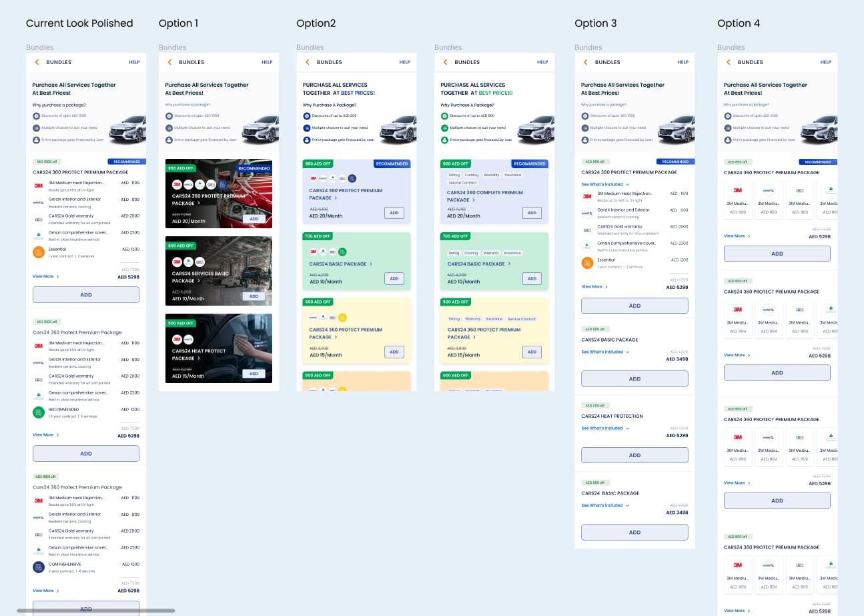This screenshot has width=864, height=616.
Task: Click 3M logo tile in Option 4 recommended card
Action: (738, 190)
